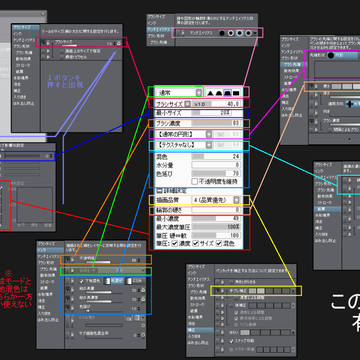Choose the second anti-alias circle option
This screenshot has height=360, width=360.
(x=231, y=33)
